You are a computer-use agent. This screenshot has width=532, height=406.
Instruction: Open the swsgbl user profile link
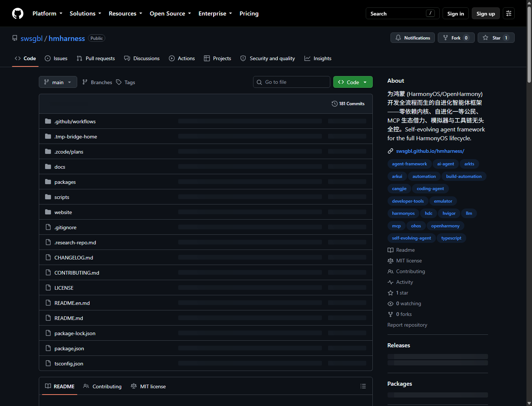(x=31, y=38)
